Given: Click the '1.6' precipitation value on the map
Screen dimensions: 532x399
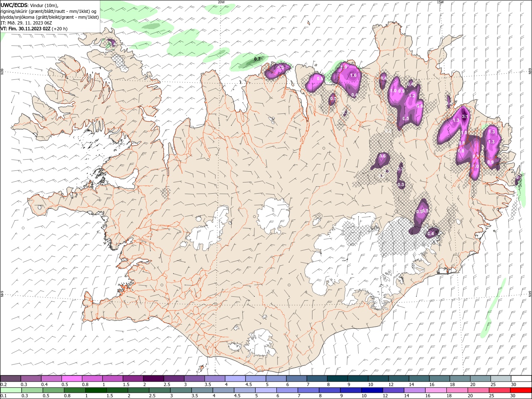Looking at the screenshot, I should (354, 76).
